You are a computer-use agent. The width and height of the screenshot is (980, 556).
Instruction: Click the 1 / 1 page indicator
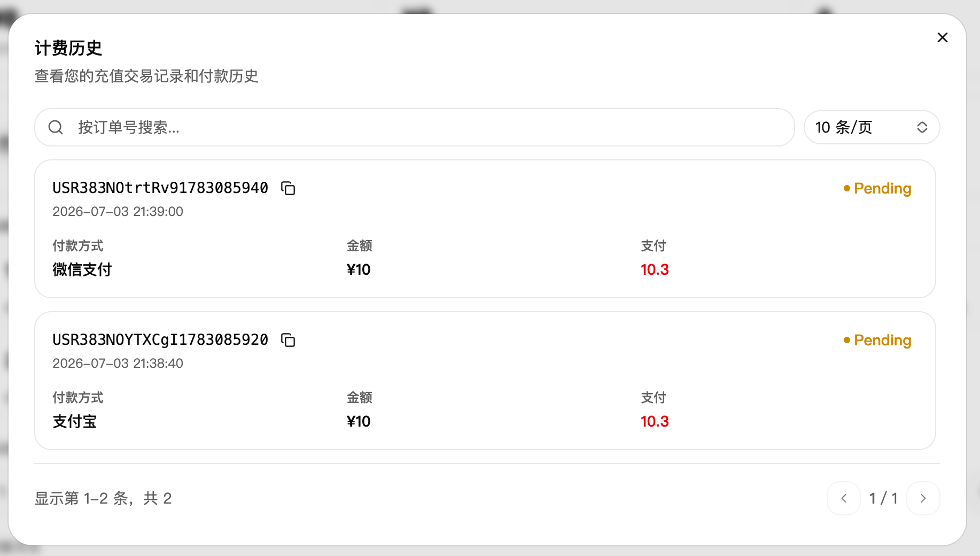883,498
